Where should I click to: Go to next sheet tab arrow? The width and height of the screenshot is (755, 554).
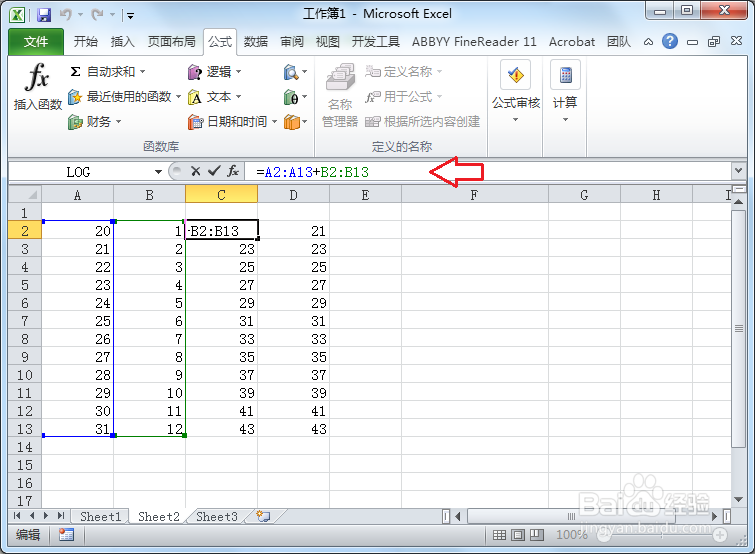46,516
